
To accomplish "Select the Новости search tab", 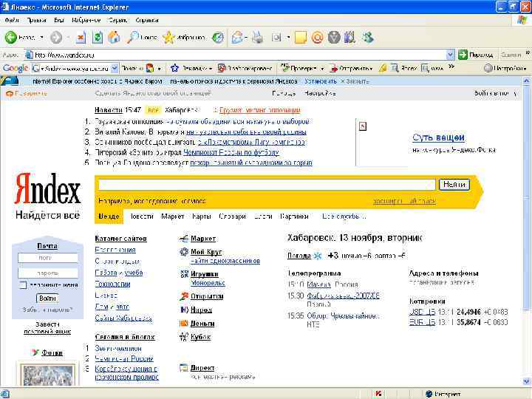I will [x=141, y=216].
